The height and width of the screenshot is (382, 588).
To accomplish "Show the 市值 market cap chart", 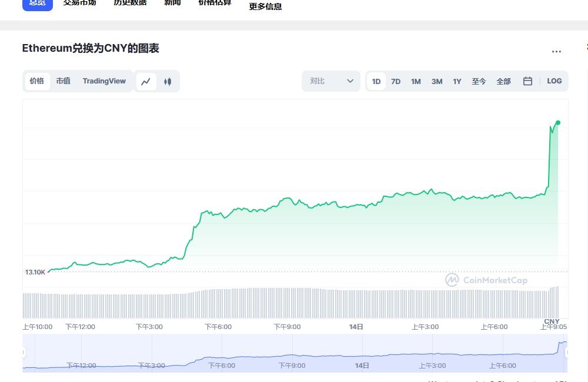I will [63, 81].
